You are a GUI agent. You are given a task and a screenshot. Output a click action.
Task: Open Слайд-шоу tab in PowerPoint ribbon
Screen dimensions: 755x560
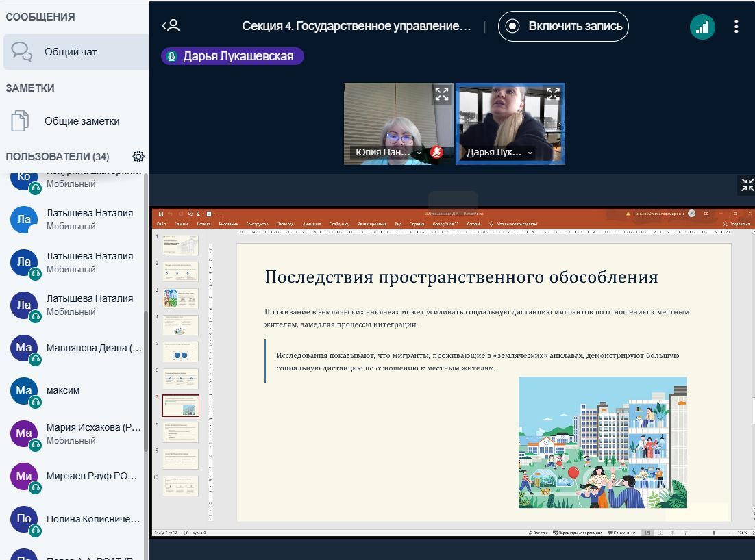pyautogui.click(x=339, y=224)
